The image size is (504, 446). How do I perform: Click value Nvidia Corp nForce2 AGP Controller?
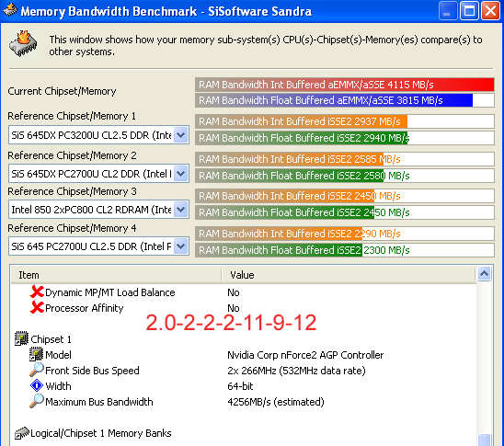pos(305,355)
